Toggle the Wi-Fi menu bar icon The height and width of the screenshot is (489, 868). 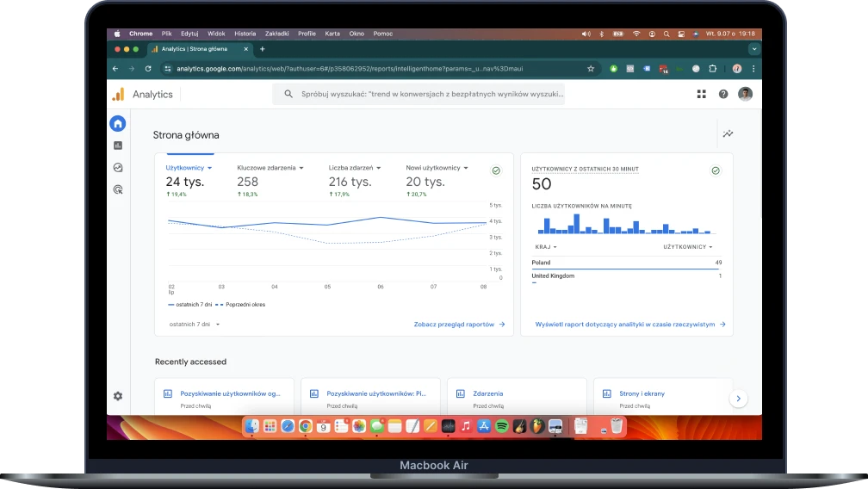pyautogui.click(x=636, y=34)
